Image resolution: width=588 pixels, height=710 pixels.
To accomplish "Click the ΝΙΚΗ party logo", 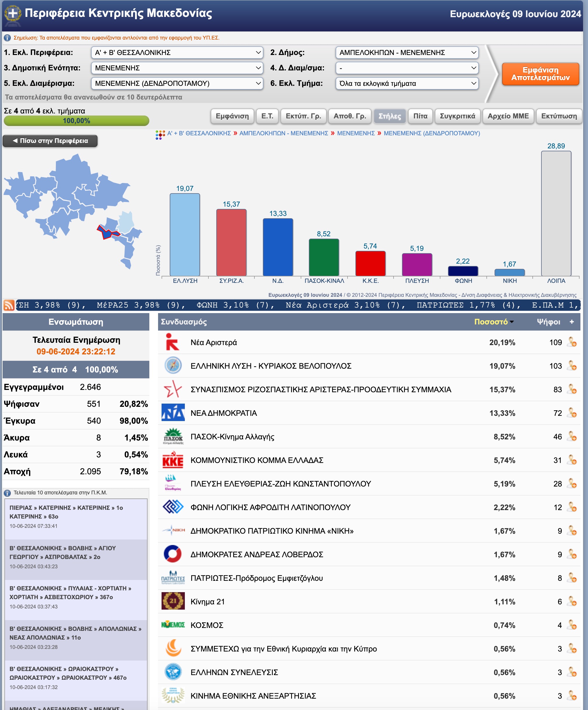I will (x=173, y=530).
